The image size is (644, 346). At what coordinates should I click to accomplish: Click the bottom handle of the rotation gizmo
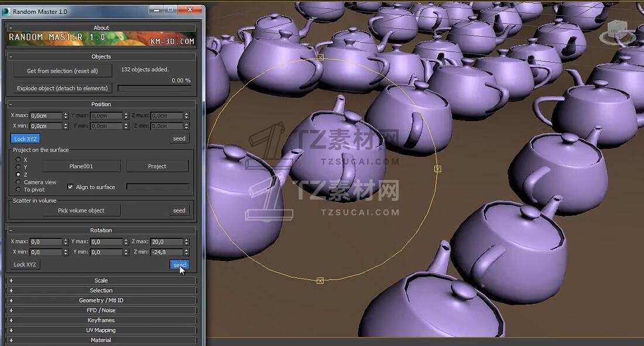(x=320, y=280)
